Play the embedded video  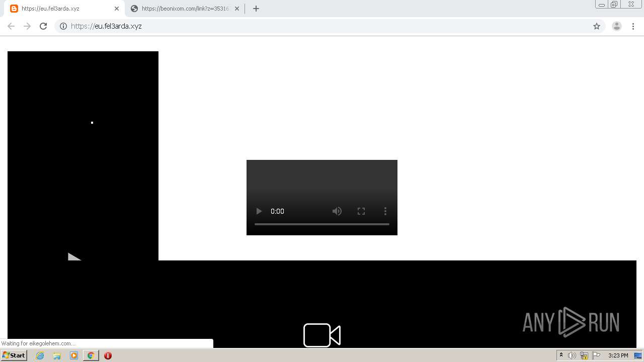click(x=259, y=211)
